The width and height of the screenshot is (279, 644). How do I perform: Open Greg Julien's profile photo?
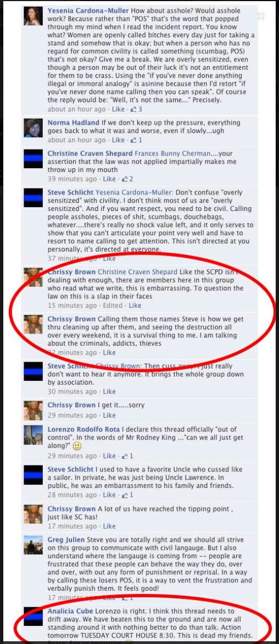click(x=34, y=545)
